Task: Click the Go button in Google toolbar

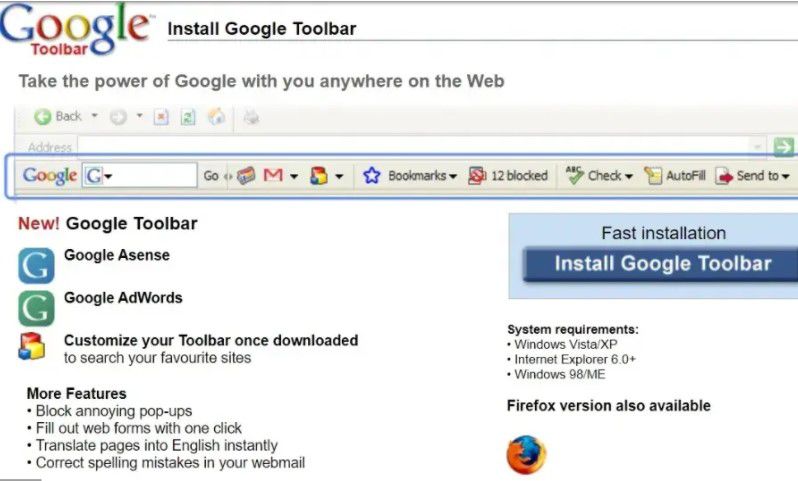Action: [x=211, y=176]
